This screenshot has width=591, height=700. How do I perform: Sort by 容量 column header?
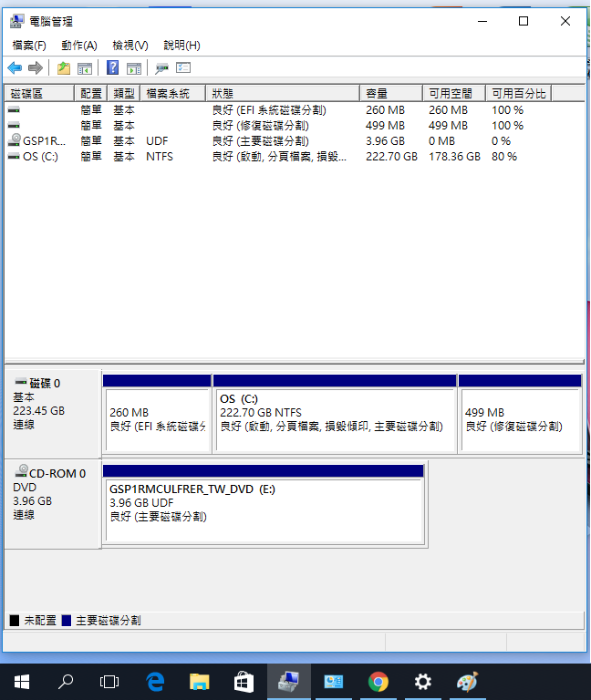391,93
